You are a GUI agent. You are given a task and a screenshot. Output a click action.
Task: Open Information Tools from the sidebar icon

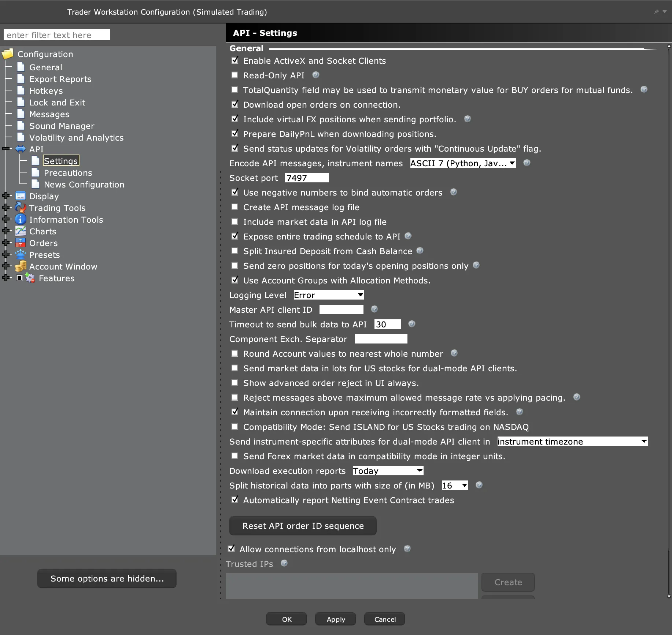click(21, 219)
